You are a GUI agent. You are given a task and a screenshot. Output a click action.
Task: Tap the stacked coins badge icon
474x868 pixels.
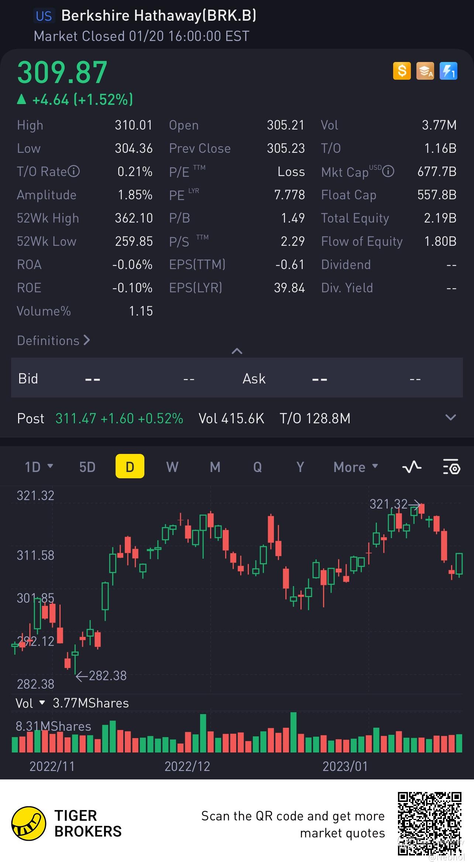click(425, 71)
